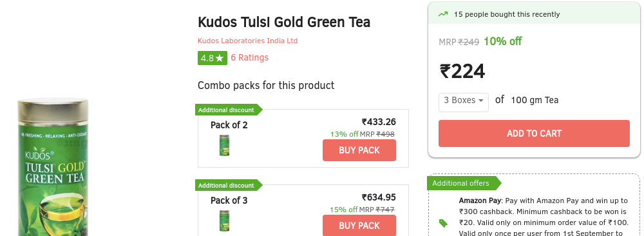644x236 pixels.
Task: Buy the Pack of 3 combo
Action: tap(359, 225)
